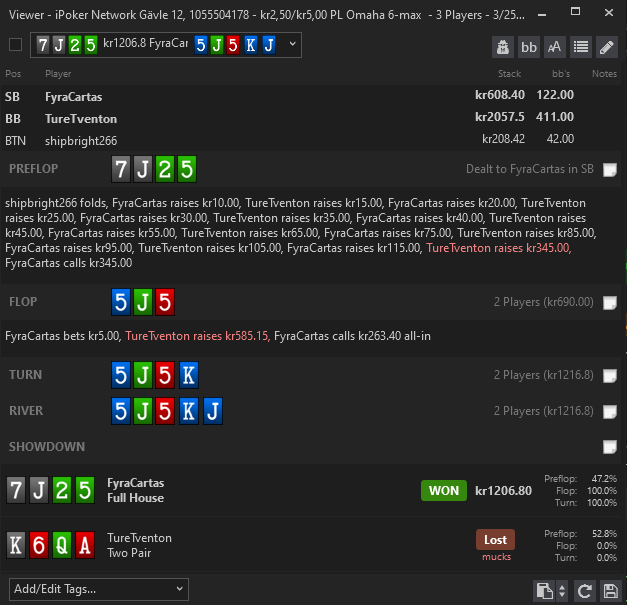The width and height of the screenshot is (627, 605).
Task: Click the player disguise icon in toolbar
Action: tap(503, 47)
